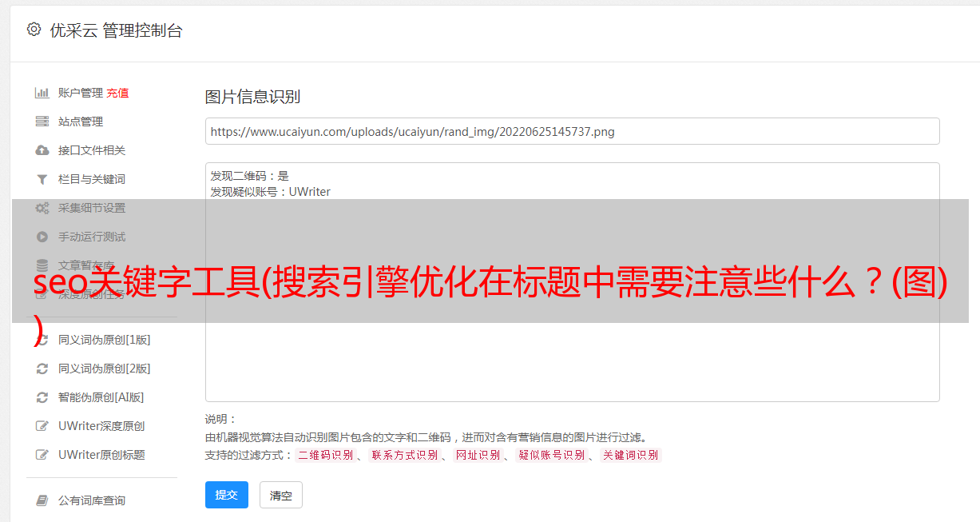Screen dimensions: 980x522
Task: Select 同义词伪原创[1版] menu item
Action: [104, 340]
